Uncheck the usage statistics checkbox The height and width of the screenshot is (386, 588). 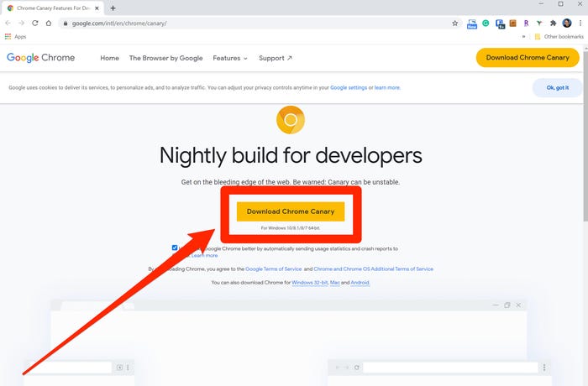click(x=175, y=248)
